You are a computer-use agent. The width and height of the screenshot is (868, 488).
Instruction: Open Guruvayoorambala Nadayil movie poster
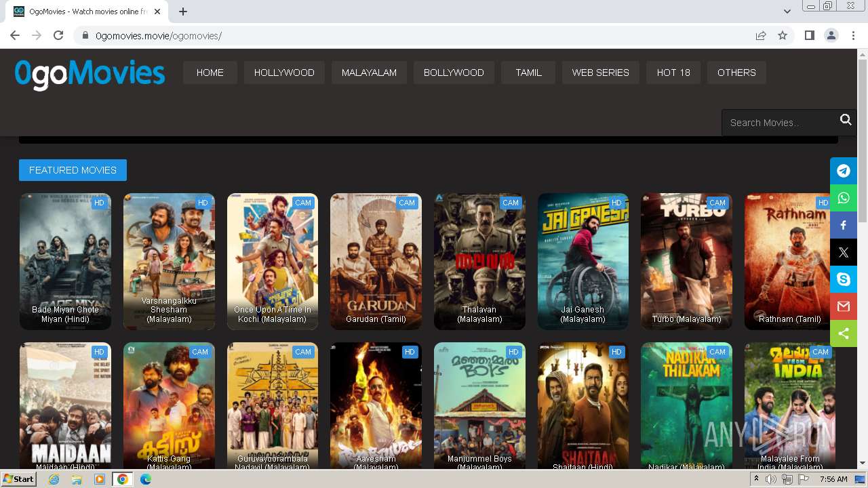(273, 406)
